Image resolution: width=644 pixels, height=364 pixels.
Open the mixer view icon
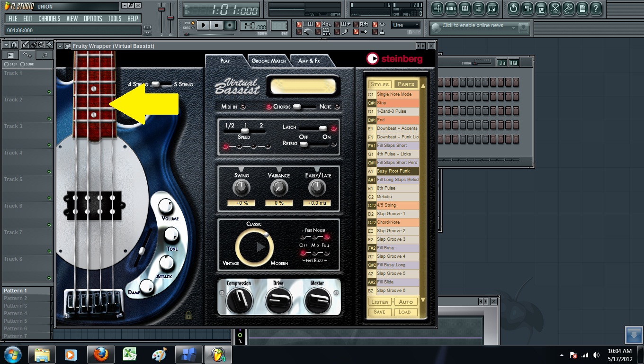[x=492, y=9]
